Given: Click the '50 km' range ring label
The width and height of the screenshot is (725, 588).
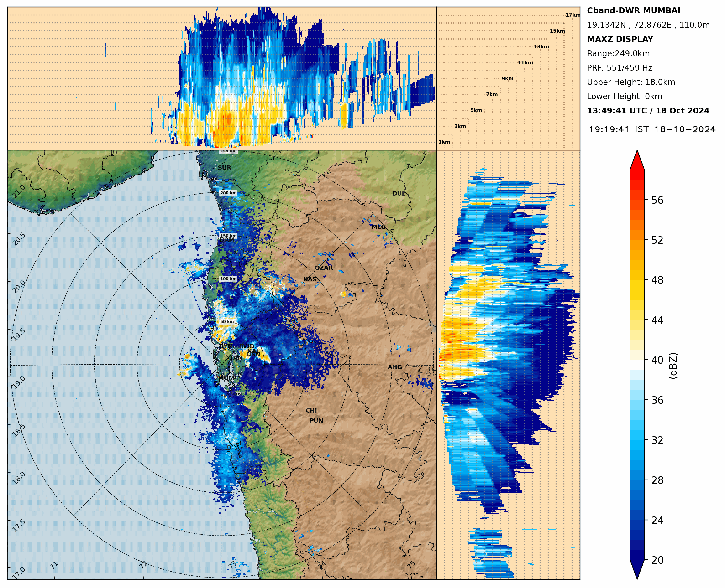Looking at the screenshot, I should click(227, 322).
